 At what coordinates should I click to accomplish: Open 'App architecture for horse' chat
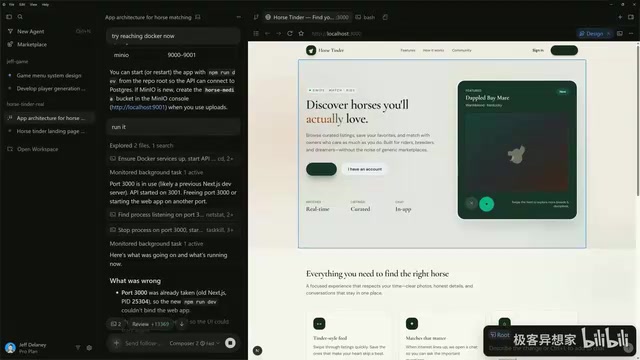(x=49, y=118)
